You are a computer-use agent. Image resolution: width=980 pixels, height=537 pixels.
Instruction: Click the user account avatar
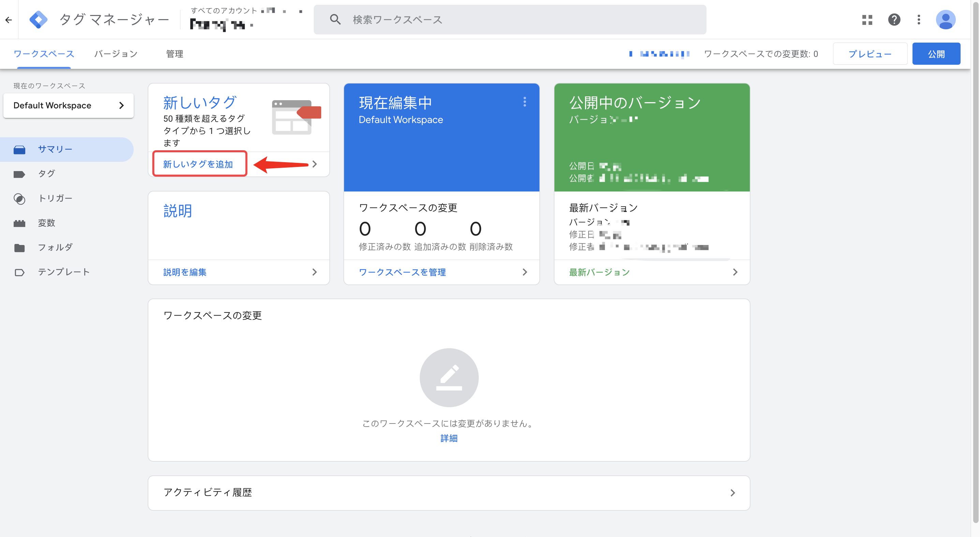pyautogui.click(x=945, y=20)
